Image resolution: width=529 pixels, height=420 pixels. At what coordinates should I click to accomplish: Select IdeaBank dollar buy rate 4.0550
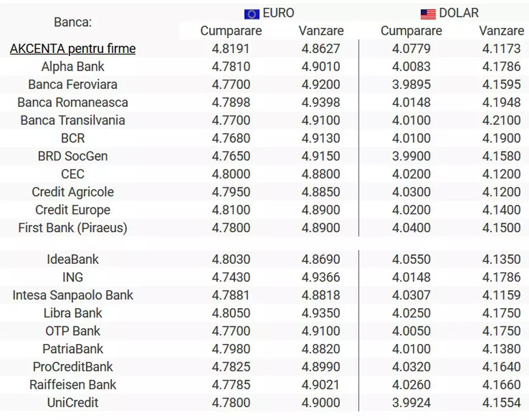[411, 260]
